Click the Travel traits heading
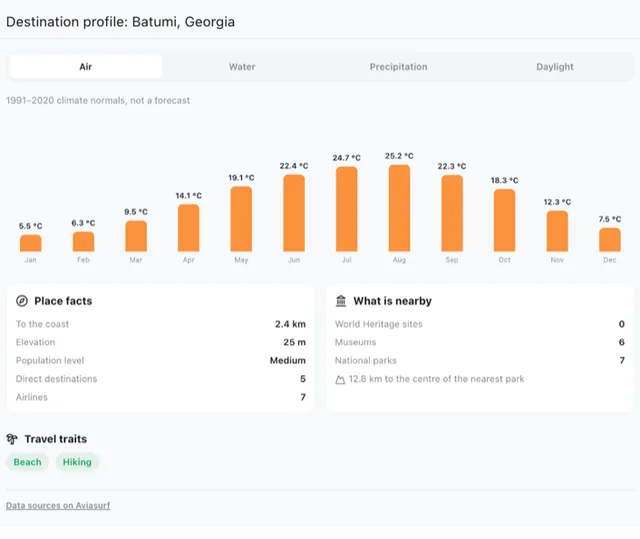 coord(56,439)
